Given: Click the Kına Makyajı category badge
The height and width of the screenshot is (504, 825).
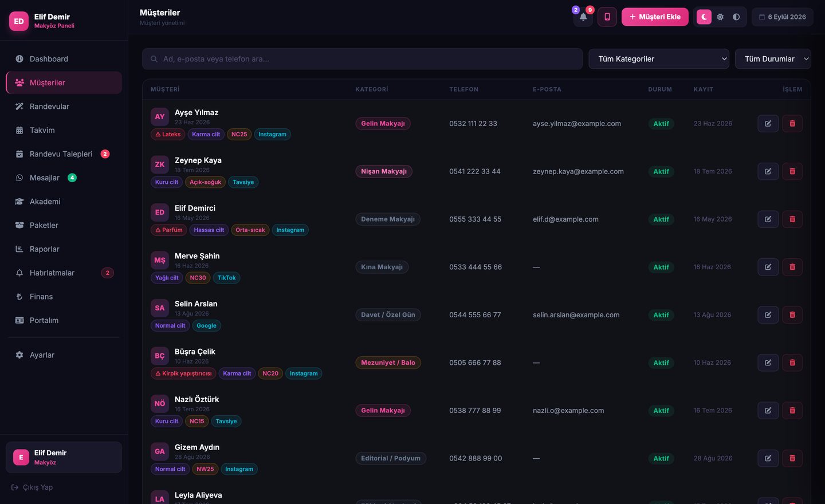Looking at the screenshot, I should (x=382, y=267).
